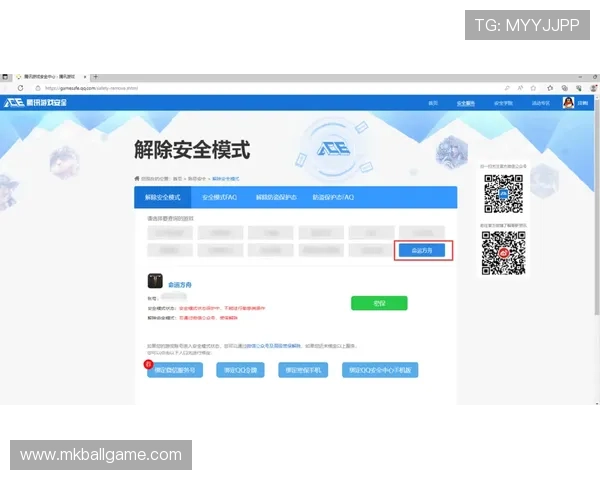Click the 命运方舟 game icon thumbnail
The height and width of the screenshot is (480, 600).
(x=155, y=281)
